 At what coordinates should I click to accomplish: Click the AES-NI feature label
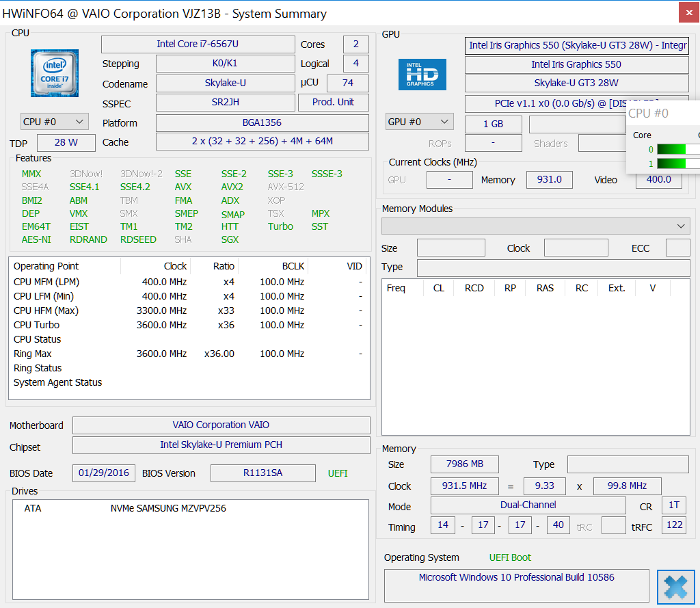pyautogui.click(x=36, y=239)
